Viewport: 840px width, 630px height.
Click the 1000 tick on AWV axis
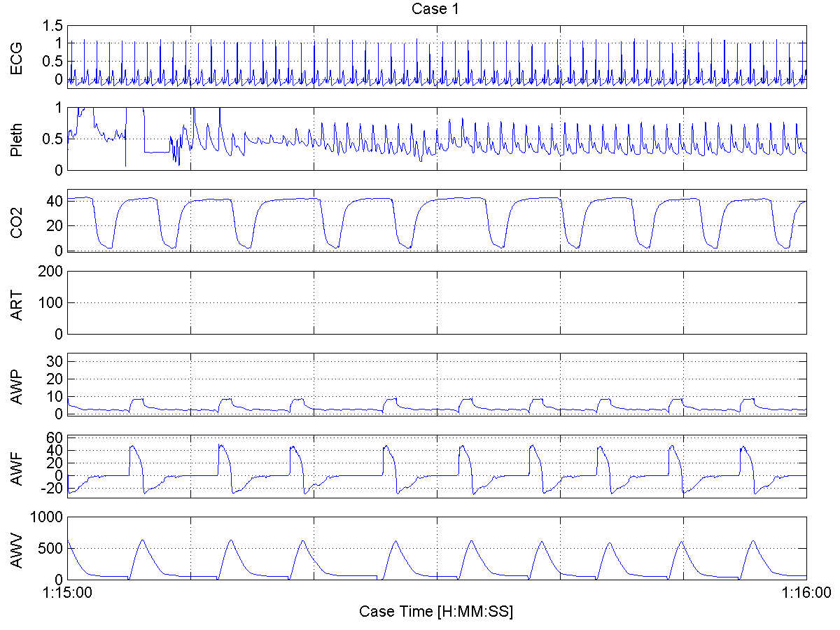click(x=48, y=517)
